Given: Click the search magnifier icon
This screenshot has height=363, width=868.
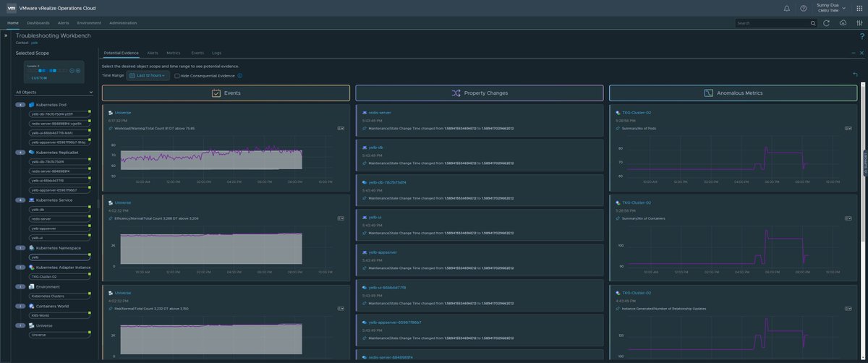Looking at the screenshot, I should pyautogui.click(x=813, y=23).
